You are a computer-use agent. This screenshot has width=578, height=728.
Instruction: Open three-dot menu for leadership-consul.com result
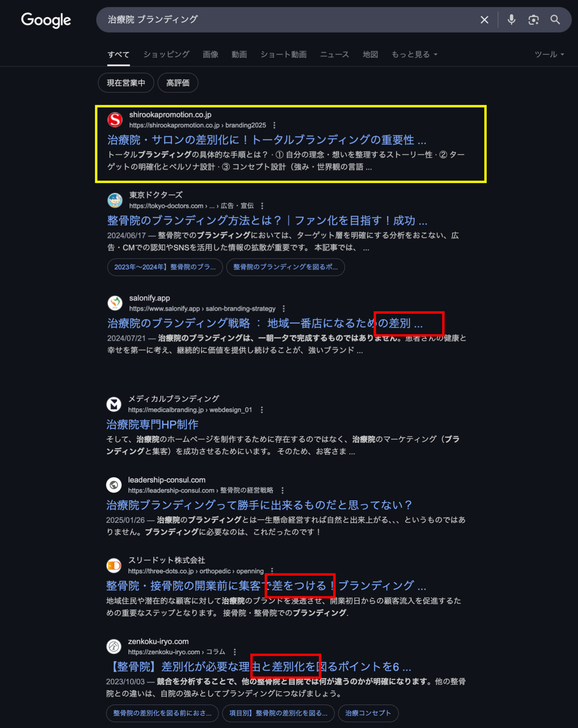coord(283,490)
